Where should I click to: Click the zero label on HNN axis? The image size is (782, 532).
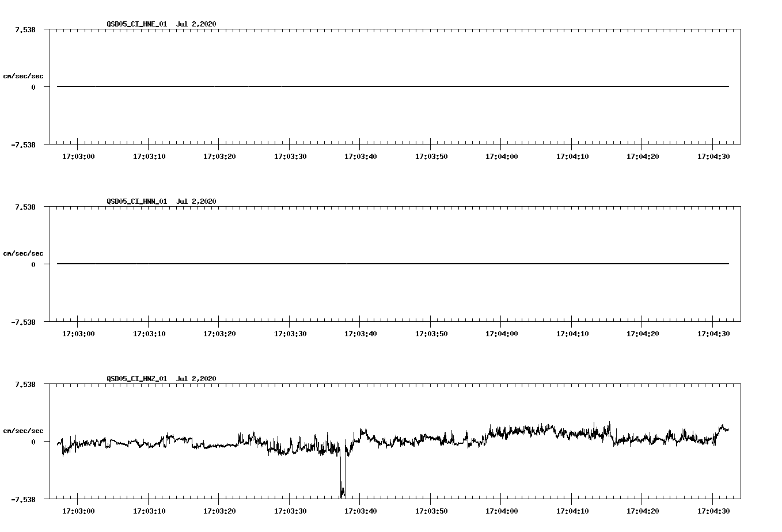33,264
